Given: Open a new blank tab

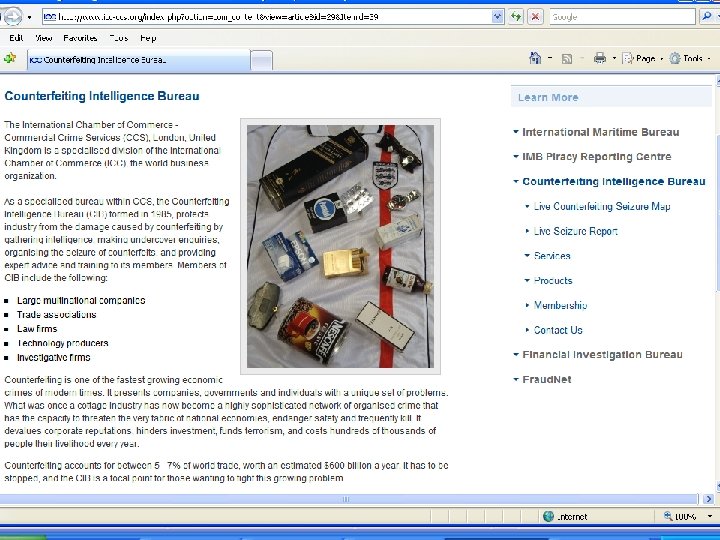Looking at the screenshot, I should click(x=262, y=61).
